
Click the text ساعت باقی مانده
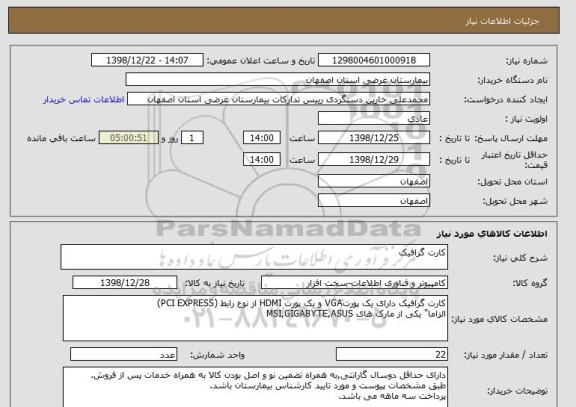(x=61, y=138)
